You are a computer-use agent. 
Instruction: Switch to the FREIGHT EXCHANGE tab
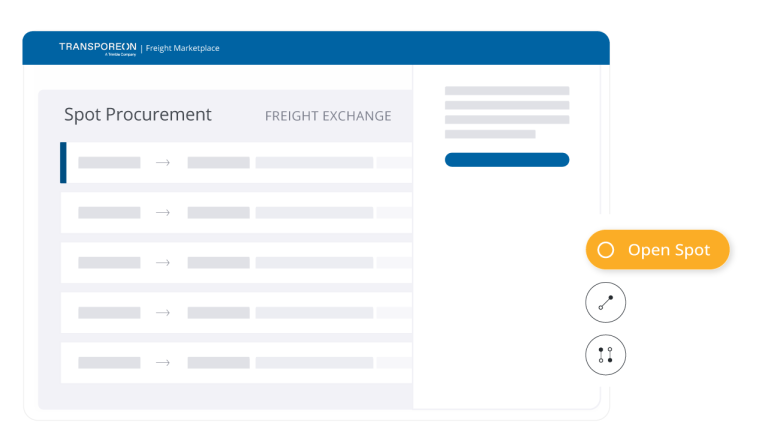coord(327,116)
